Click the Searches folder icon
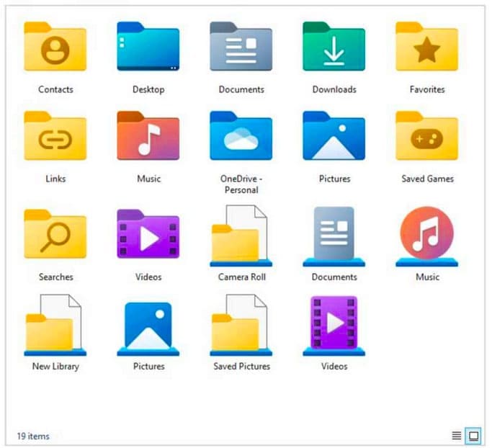The width and height of the screenshot is (492, 448). coord(55,235)
